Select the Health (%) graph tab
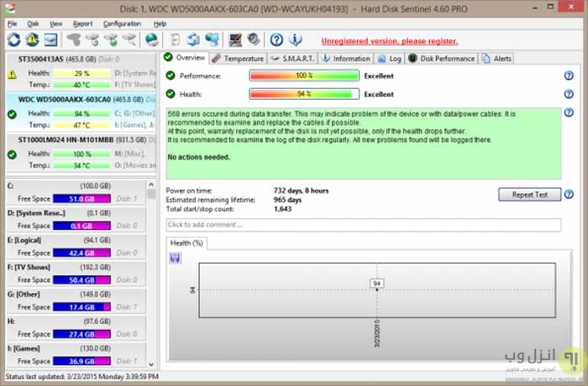This screenshot has width=588, height=386. tap(186, 243)
